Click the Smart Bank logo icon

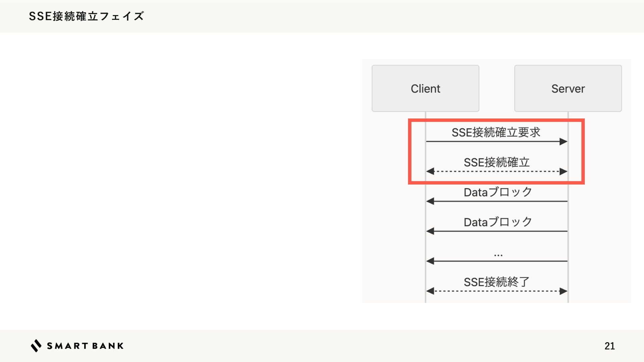point(36,346)
